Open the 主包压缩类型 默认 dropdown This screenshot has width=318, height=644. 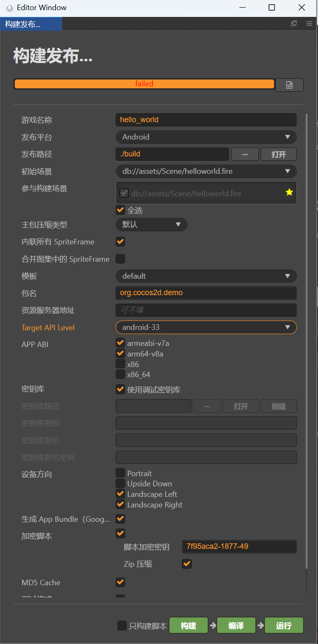[152, 225]
